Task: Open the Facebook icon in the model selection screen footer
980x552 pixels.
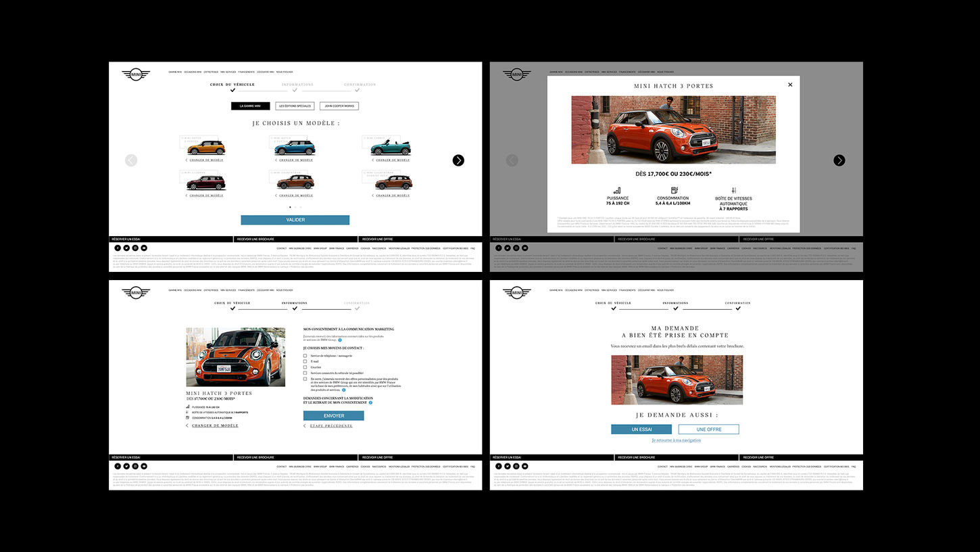Action: [x=118, y=248]
